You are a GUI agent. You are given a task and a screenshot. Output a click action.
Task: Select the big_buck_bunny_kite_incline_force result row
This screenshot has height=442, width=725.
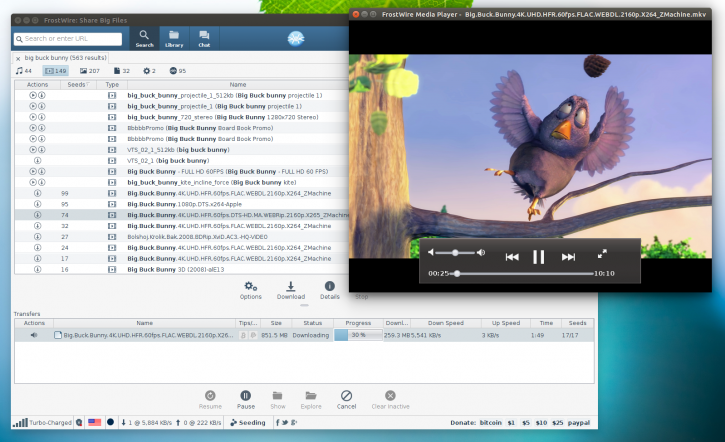point(182,182)
